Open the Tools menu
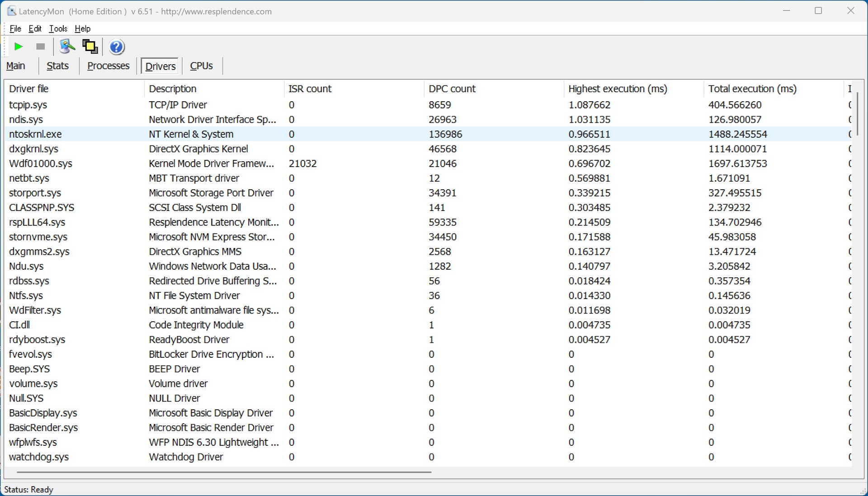This screenshot has width=868, height=496. click(58, 28)
